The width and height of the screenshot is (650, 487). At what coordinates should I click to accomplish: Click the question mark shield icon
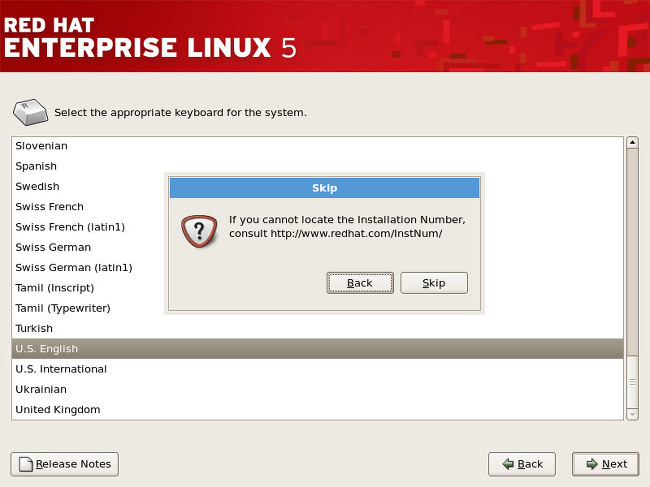pyautogui.click(x=199, y=231)
